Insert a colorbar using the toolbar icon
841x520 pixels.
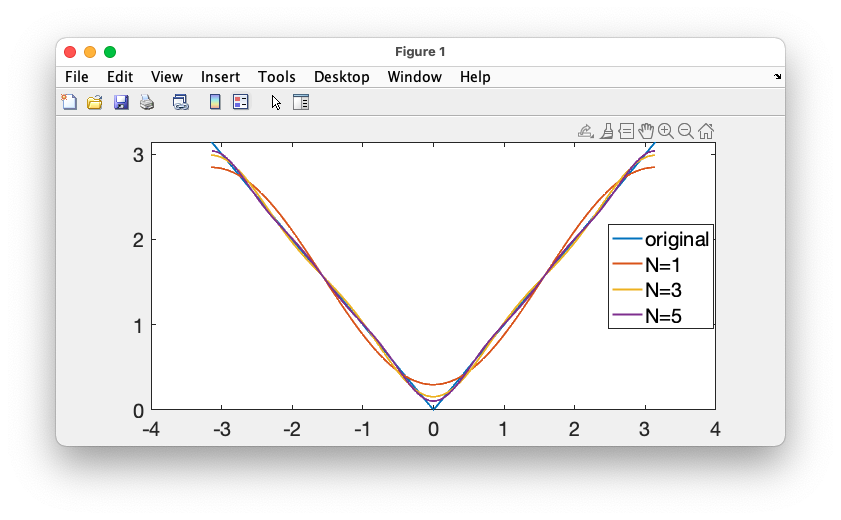point(215,102)
